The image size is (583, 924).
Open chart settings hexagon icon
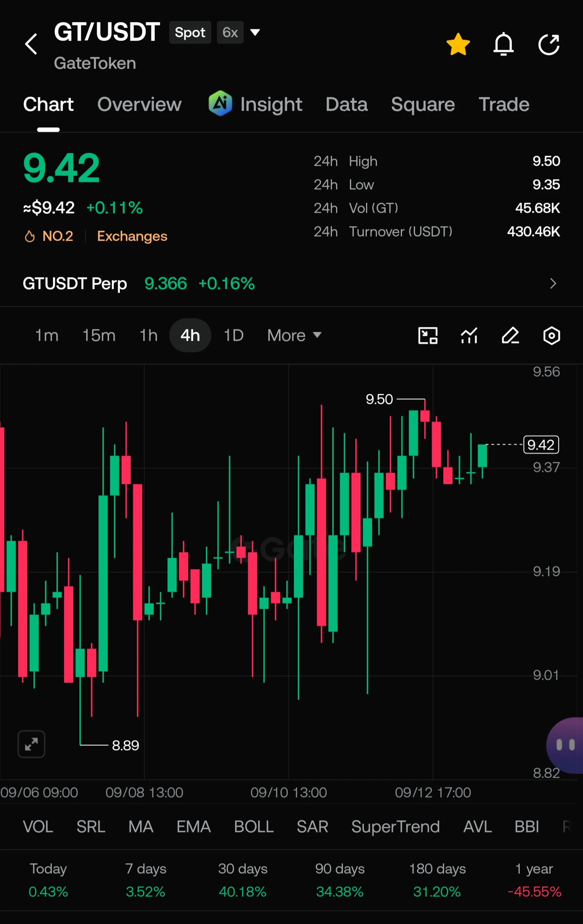pos(551,335)
